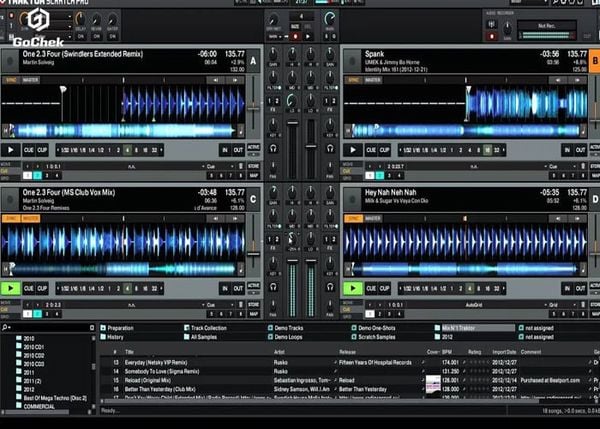Viewport: 600px width, 429px height.
Task: Sort track list by Import Date column
Action: click(504, 352)
